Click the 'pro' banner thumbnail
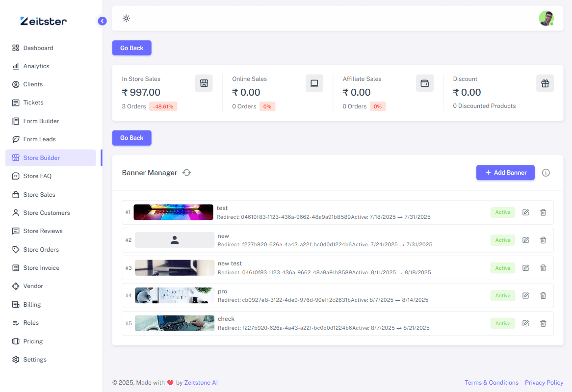Screen dimensions: 572x392 pos(175,296)
